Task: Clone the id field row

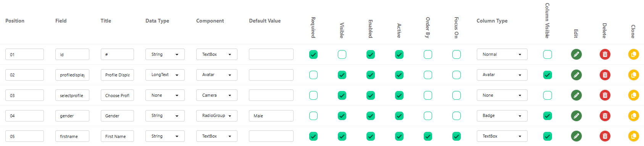Action: pyautogui.click(x=633, y=54)
